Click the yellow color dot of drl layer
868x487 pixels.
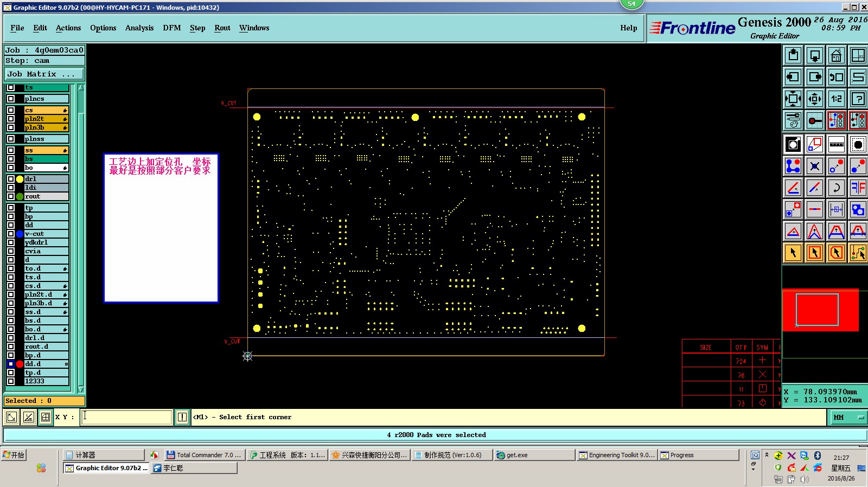pyautogui.click(x=20, y=179)
